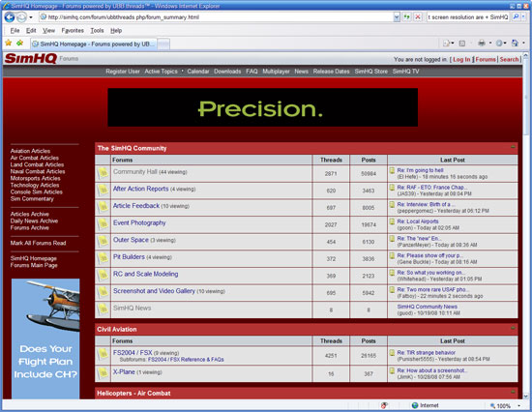Open Calendar in navigation bar
532x412 pixels.
(x=198, y=72)
